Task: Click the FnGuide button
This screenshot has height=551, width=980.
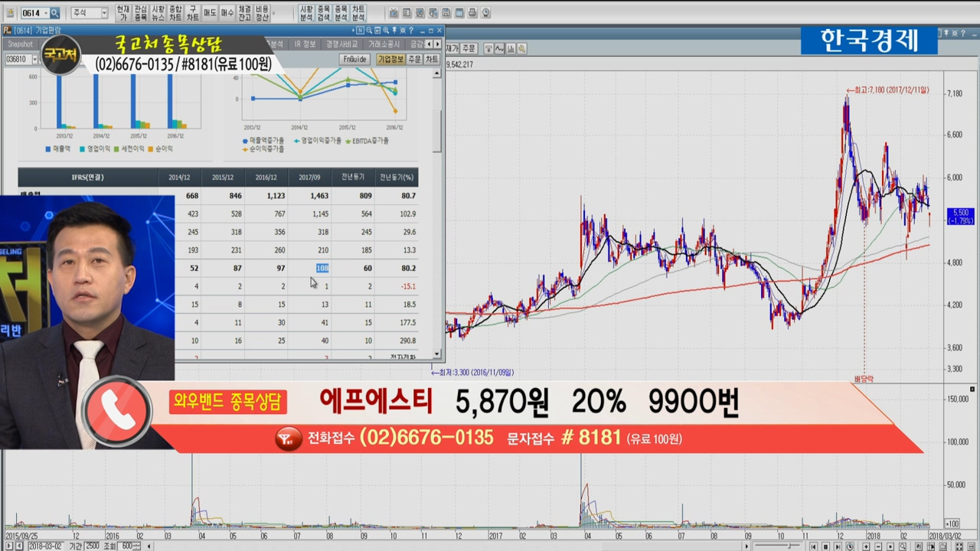Action: coord(354,59)
